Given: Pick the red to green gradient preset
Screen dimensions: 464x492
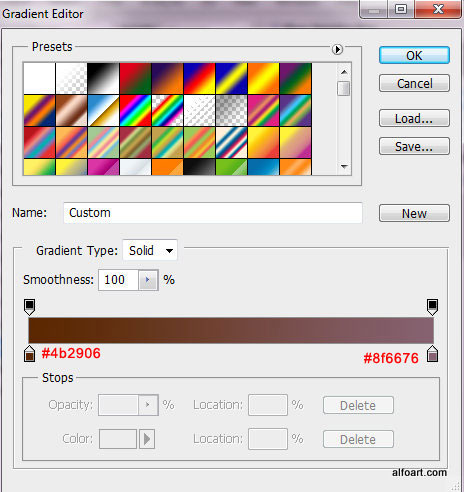Looking at the screenshot, I should (x=135, y=78).
